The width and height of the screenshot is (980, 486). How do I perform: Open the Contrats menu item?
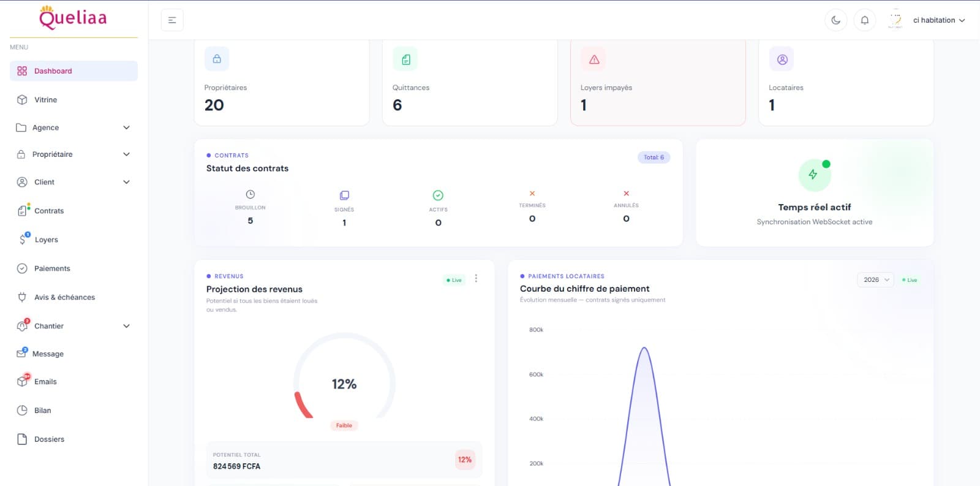pyautogui.click(x=73, y=211)
